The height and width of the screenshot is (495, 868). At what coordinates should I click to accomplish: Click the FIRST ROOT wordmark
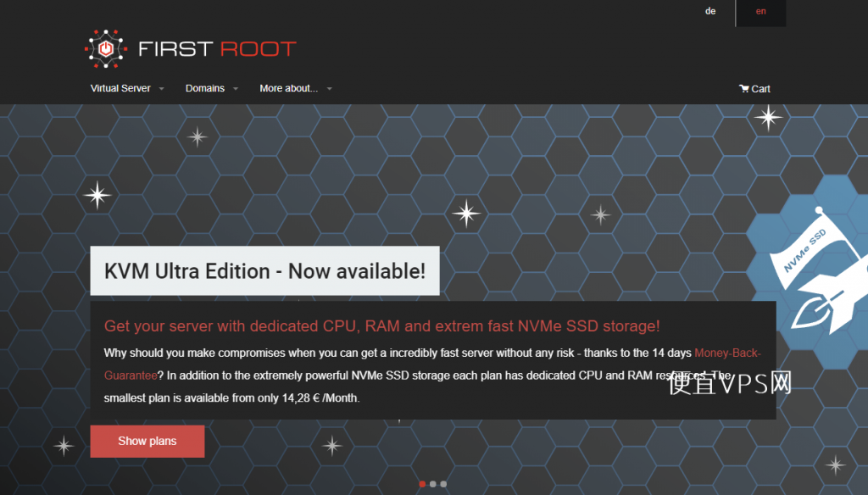[x=217, y=48]
